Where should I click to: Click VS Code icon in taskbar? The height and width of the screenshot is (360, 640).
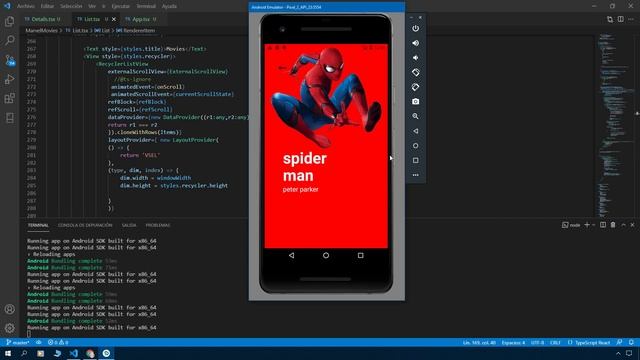[x=73, y=353]
